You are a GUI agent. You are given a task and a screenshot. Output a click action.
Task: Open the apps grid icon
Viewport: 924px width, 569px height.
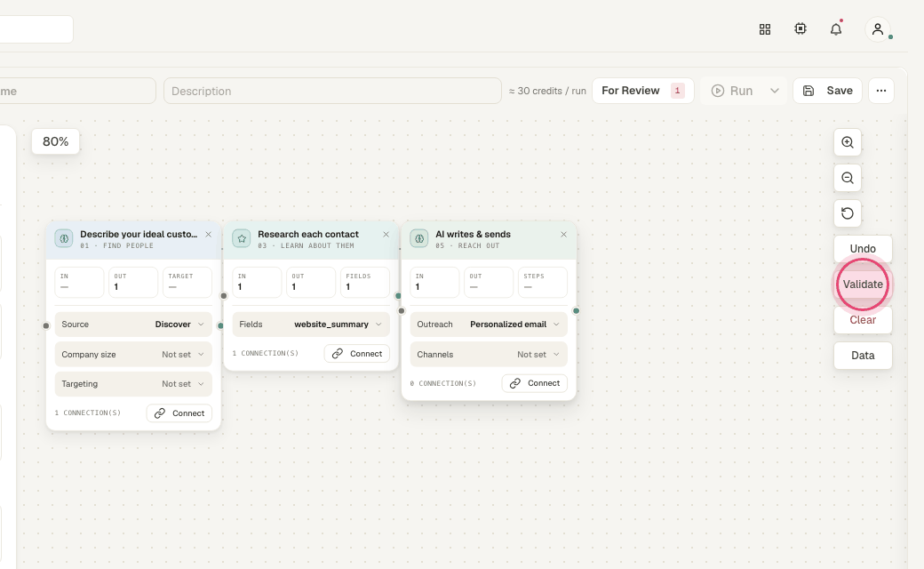pyautogui.click(x=765, y=28)
